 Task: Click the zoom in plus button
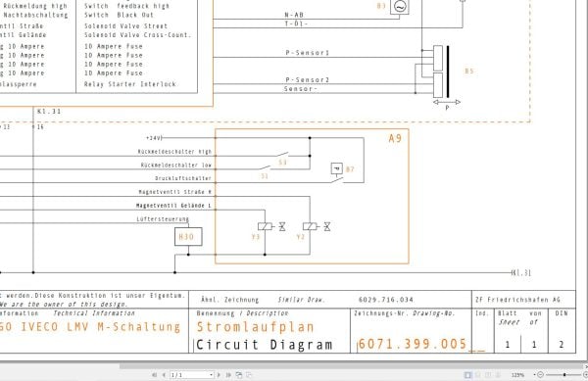[x=585, y=374]
